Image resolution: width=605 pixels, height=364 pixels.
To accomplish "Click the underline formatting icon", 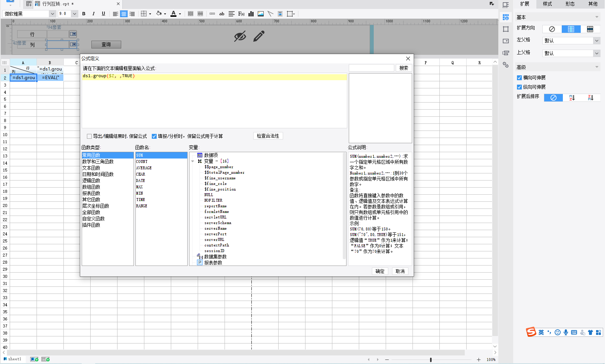I will [x=103, y=14].
